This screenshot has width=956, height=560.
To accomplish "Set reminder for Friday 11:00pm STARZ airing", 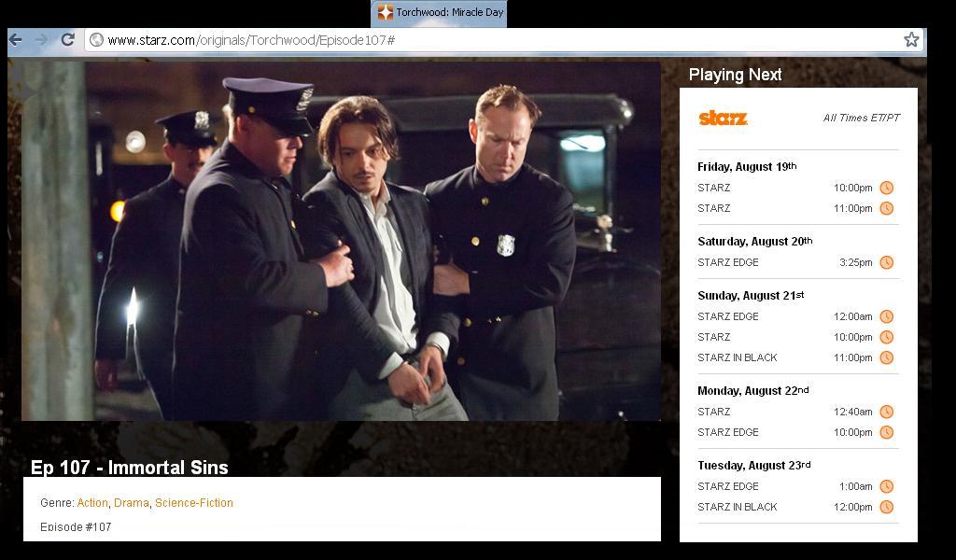I will pyautogui.click(x=886, y=208).
